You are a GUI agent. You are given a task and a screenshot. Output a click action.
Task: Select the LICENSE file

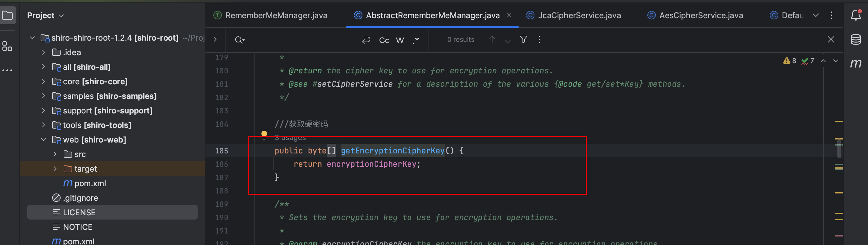point(79,212)
